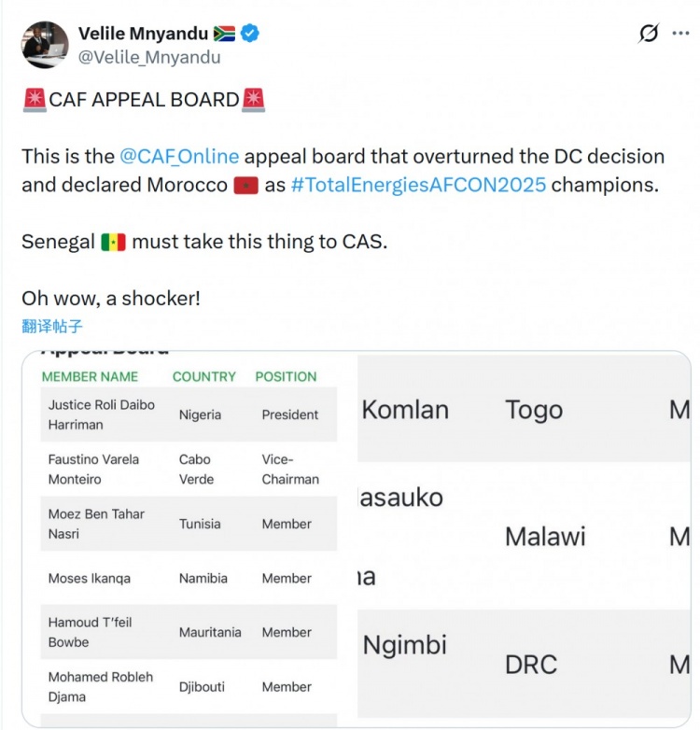Click the MEMBER NAME column header
700x730 pixels.
tap(90, 376)
